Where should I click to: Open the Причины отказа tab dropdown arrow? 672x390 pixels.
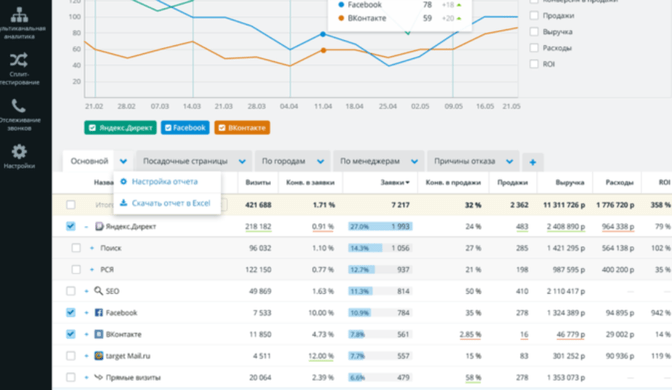point(510,162)
